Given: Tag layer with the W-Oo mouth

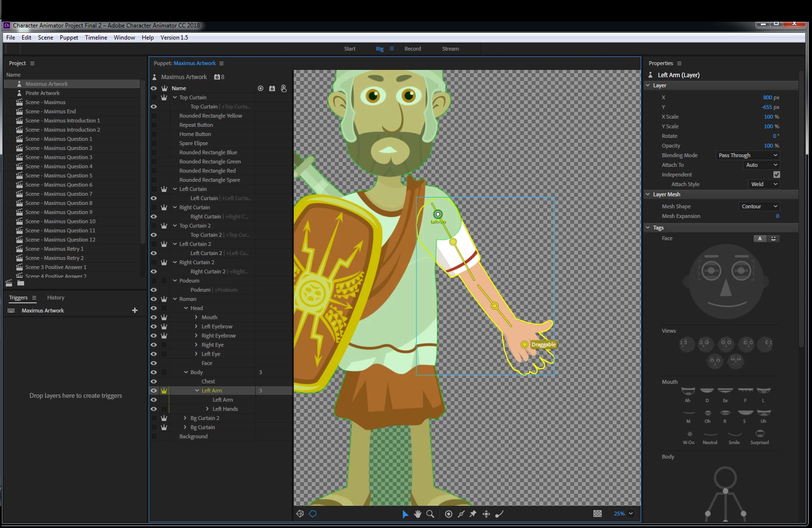Looking at the screenshot, I should tap(689, 437).
